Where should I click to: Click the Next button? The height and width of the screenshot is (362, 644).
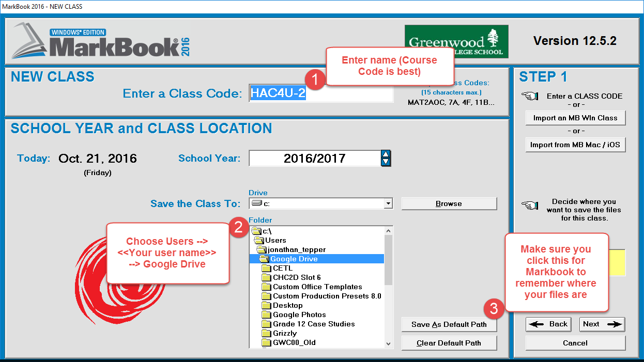pyautogui.click(x=602, y=324)
